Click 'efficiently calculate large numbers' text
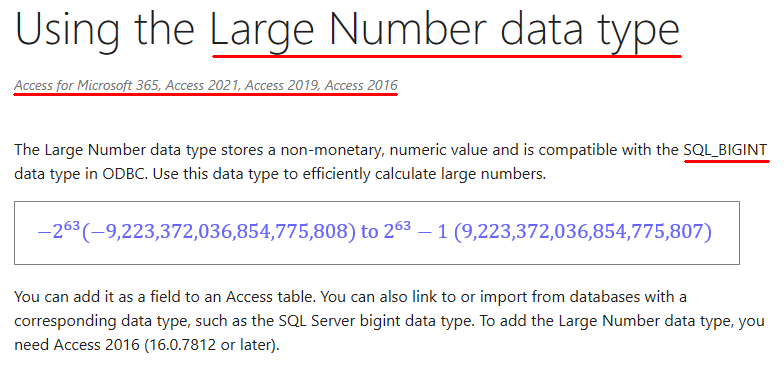The width and height of the screenshot is (784, 375). coord(421,175)
